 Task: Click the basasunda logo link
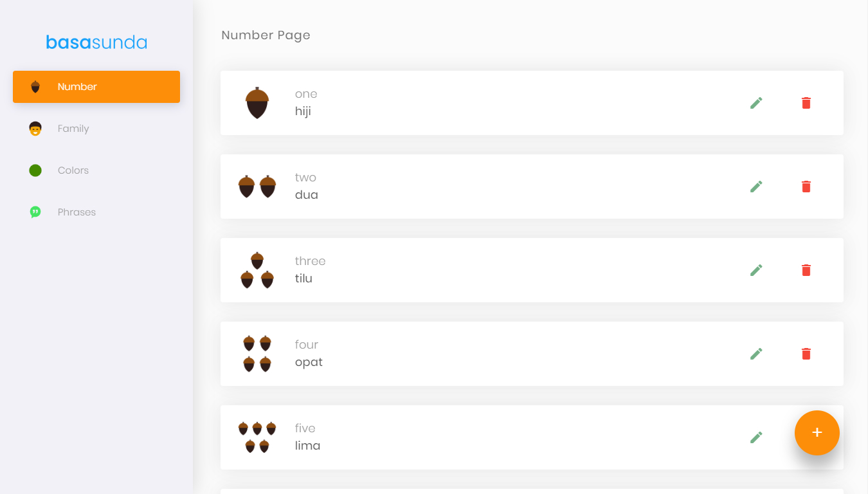tap(96, 42)
